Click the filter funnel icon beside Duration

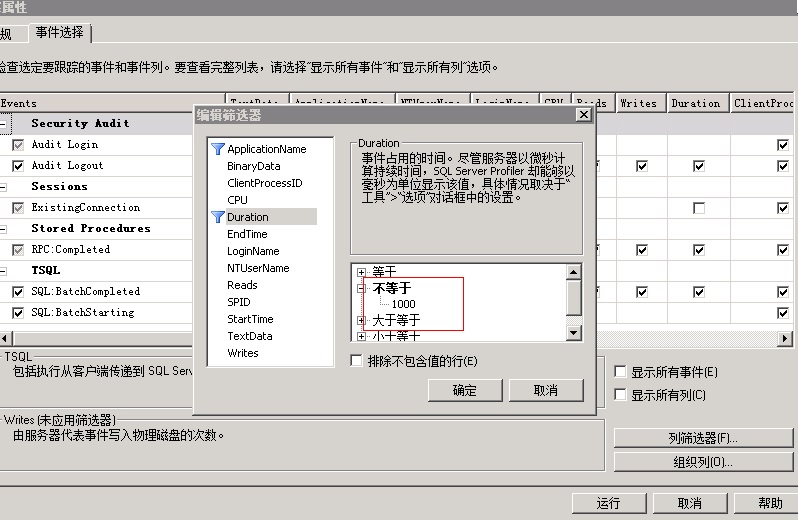[x=218, y=217]
